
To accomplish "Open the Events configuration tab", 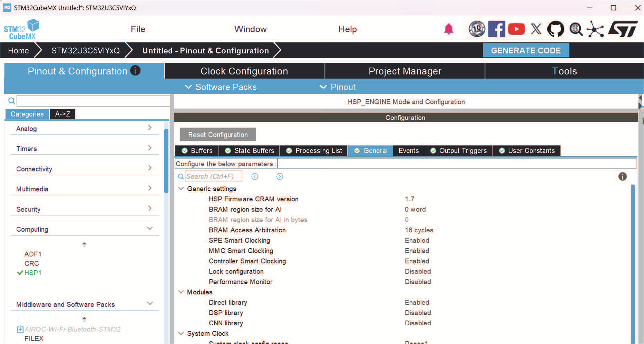I will click(x=409, y=151).
